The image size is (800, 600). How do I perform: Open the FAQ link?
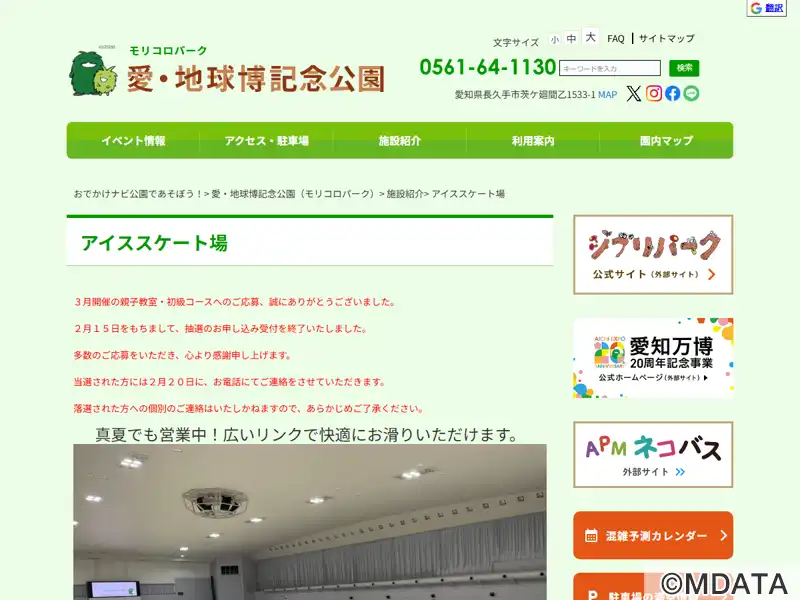pyautogui.click(x=616, y=39)
